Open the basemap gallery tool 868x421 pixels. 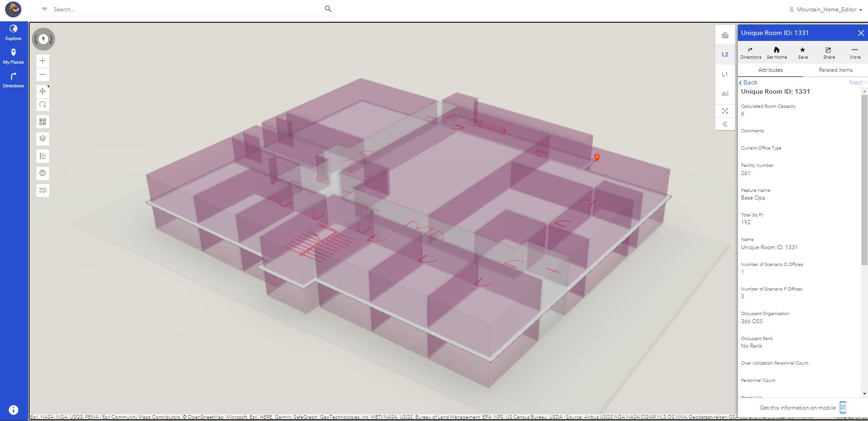pyautogui.click(x=42, y=121)
